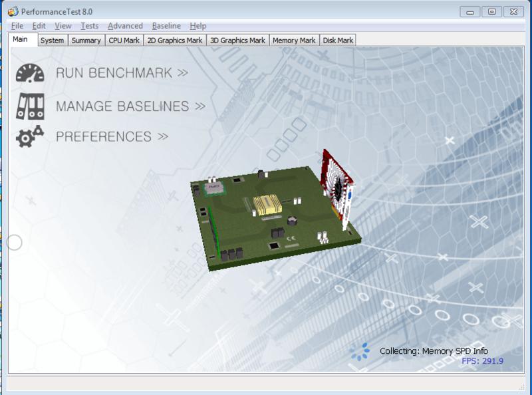Switch to the Disk Mark tab
The image size is (532, 395).
pos(338,41)
